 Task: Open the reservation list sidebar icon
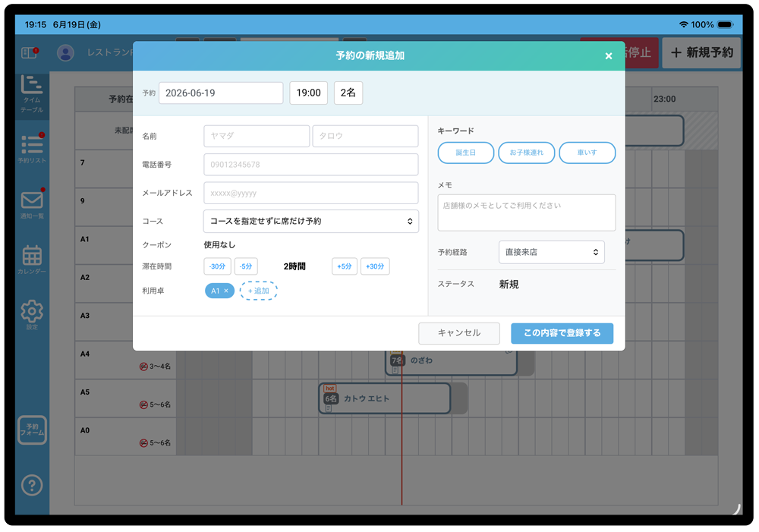[32, 148]
